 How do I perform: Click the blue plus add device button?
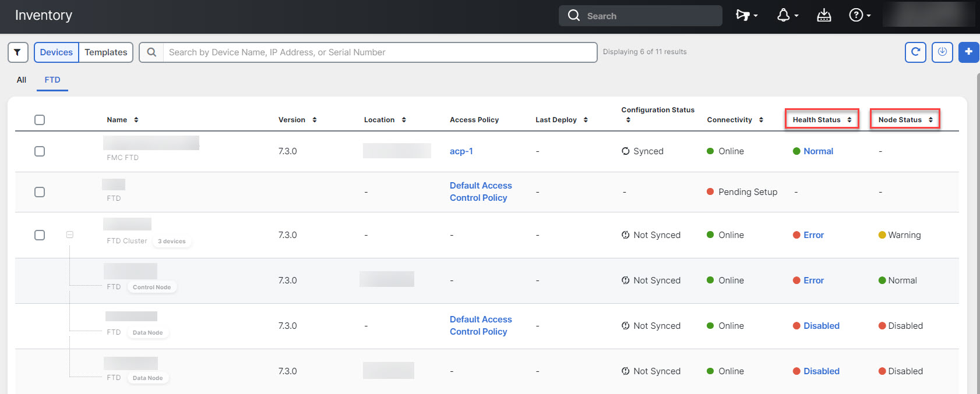(x=968, y=52)
